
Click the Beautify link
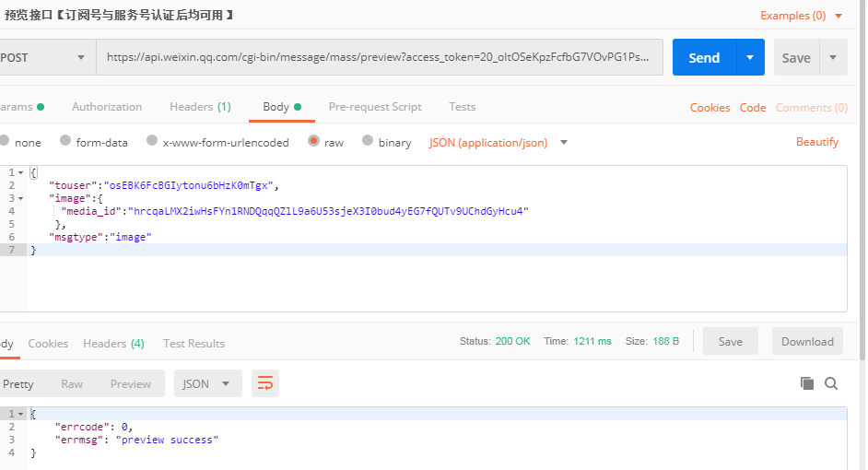pos(817,142)
